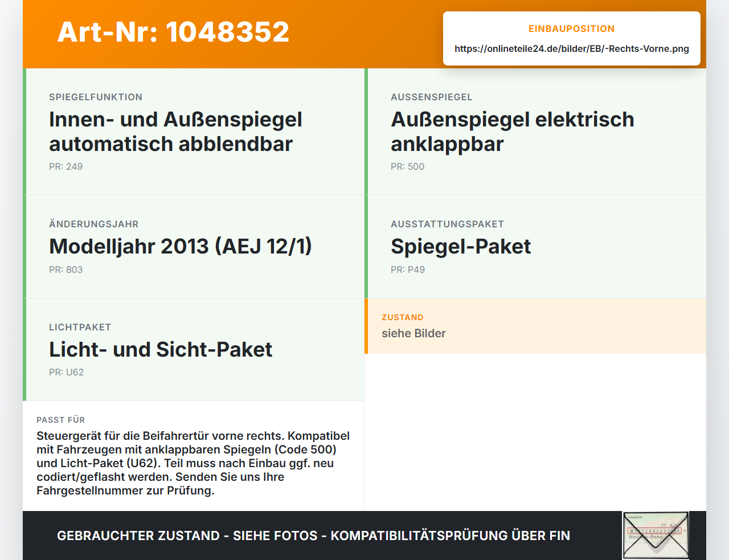
Task: Select the Innen- und Außenspiegel automatisch abblendbar text
Action: [x=175, y=132]
